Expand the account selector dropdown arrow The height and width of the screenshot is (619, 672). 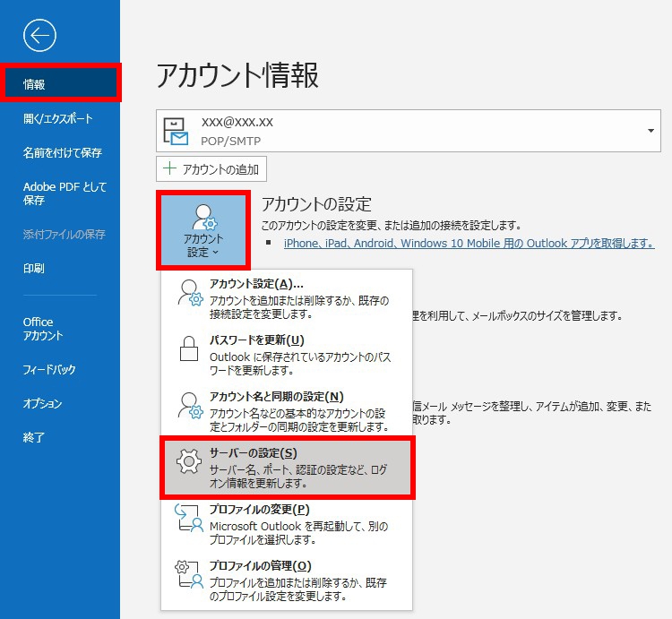point(650,131)
